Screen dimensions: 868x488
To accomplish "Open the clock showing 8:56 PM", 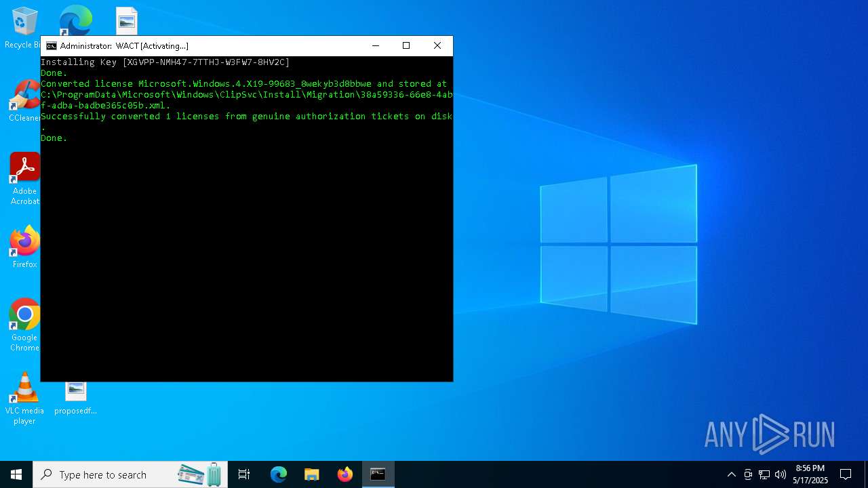I will pyautogui.click(x=810, y=474).
